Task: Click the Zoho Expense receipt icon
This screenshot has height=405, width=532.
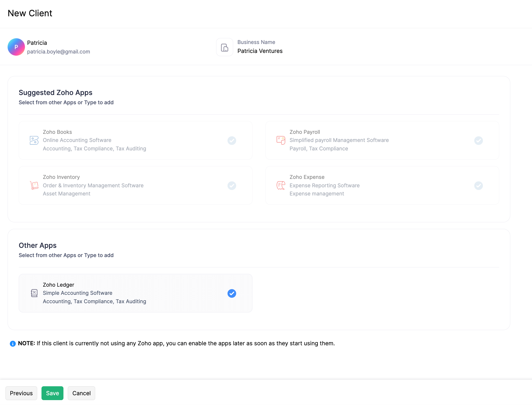Action: [281, 185]
